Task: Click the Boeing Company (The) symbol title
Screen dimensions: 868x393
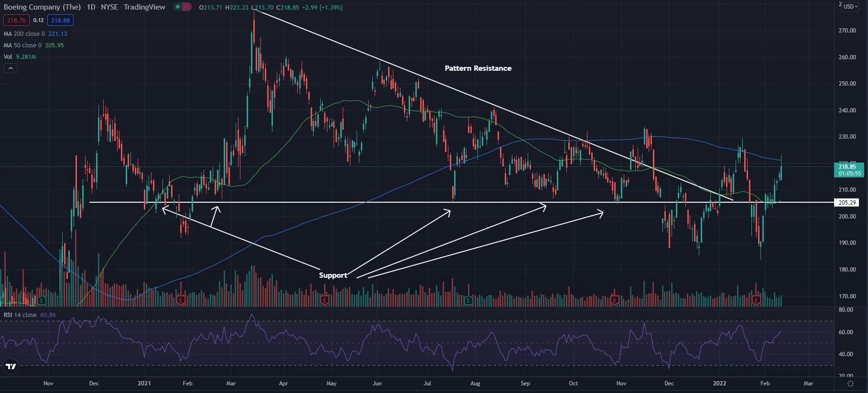Action: click(x=42, y=7)
